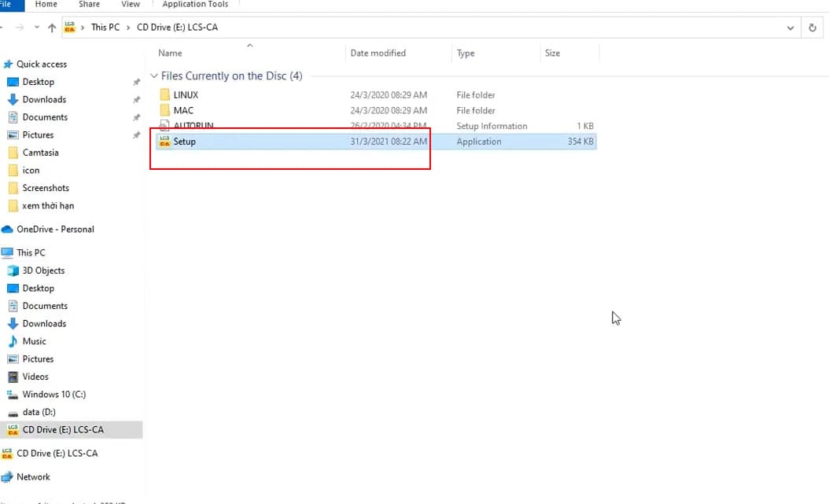Screen dimensions: 829x504
Task: Click the Up arrow navigation icon
Action: click(x=52, y=28)
